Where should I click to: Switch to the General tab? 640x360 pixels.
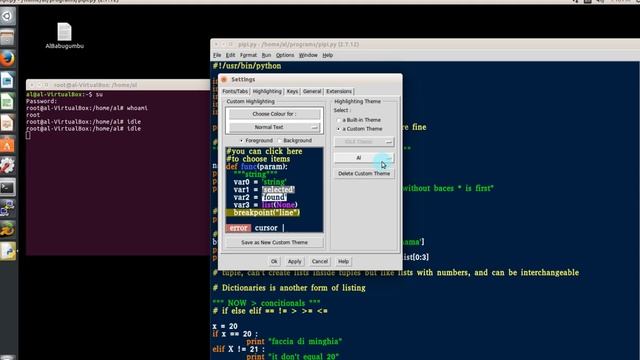312,91
